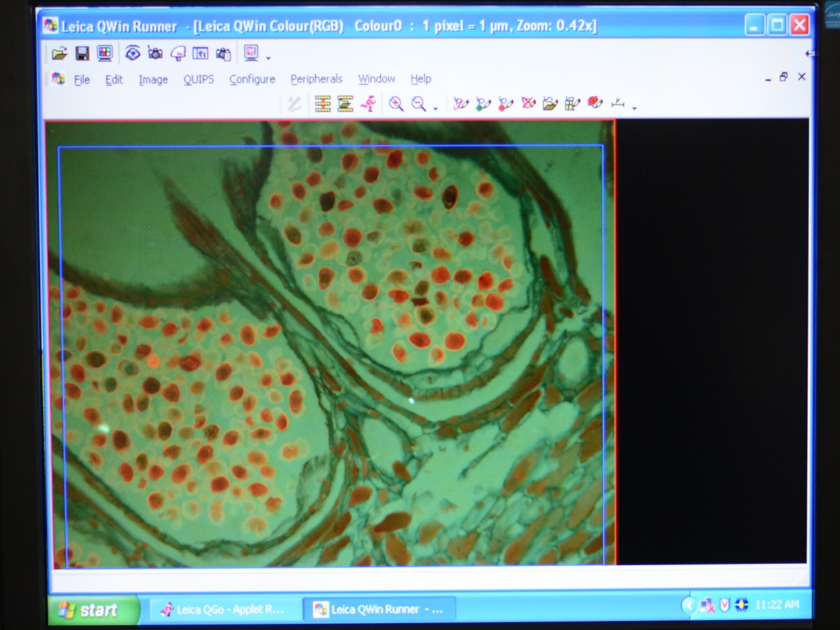This screenshot has height=630, width=840.
Task: Expand the zoom toolbar dropdown arrow
Action: [435, 108]
